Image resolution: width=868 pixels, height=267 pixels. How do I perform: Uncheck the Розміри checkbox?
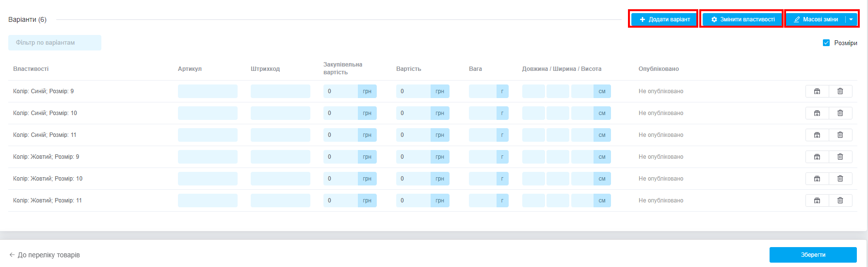pos(826,43)
